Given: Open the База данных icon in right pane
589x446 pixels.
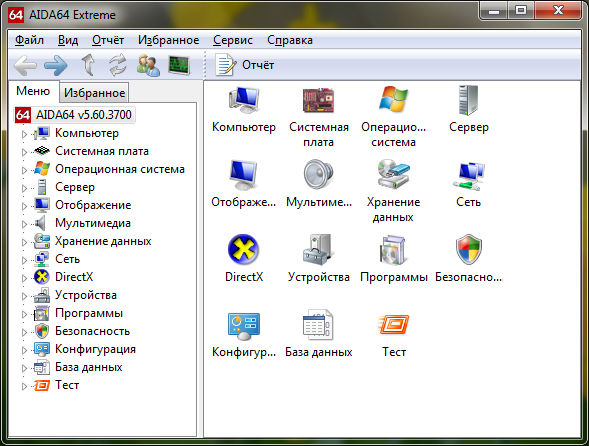Looking at the screenshot, I should pyautogui.click(x=319, y=324).
